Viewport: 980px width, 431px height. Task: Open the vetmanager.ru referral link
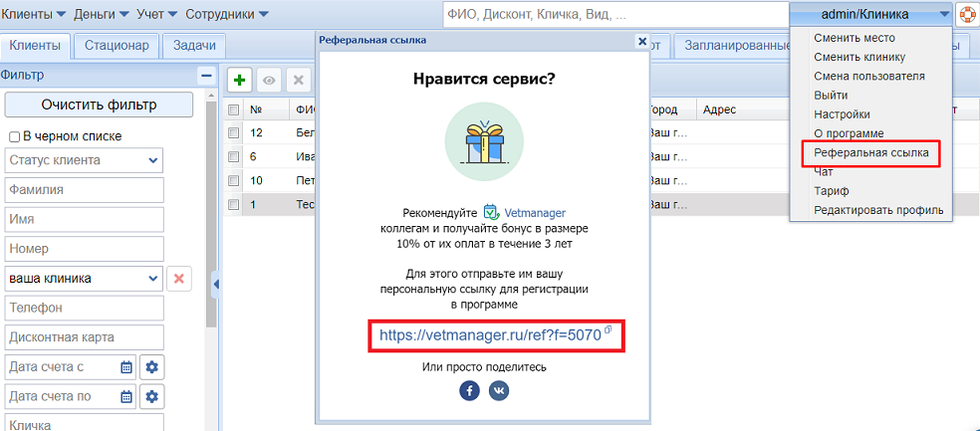click(489, 335)
